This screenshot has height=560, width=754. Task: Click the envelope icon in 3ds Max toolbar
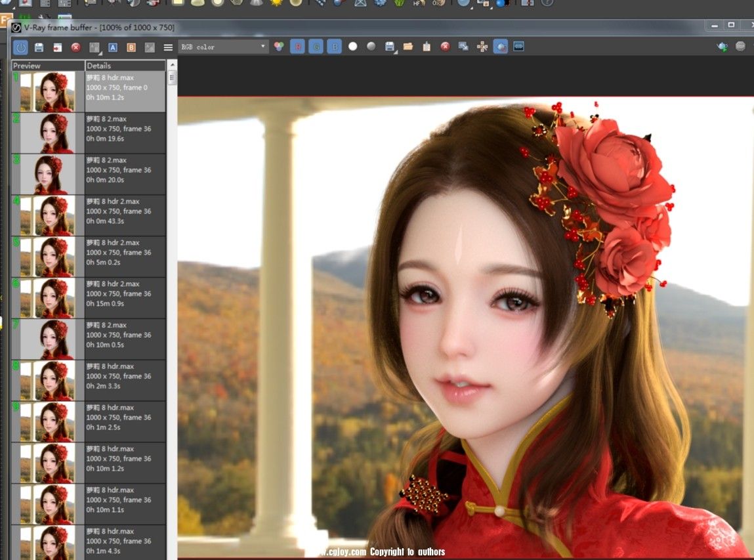coord(360,3)
